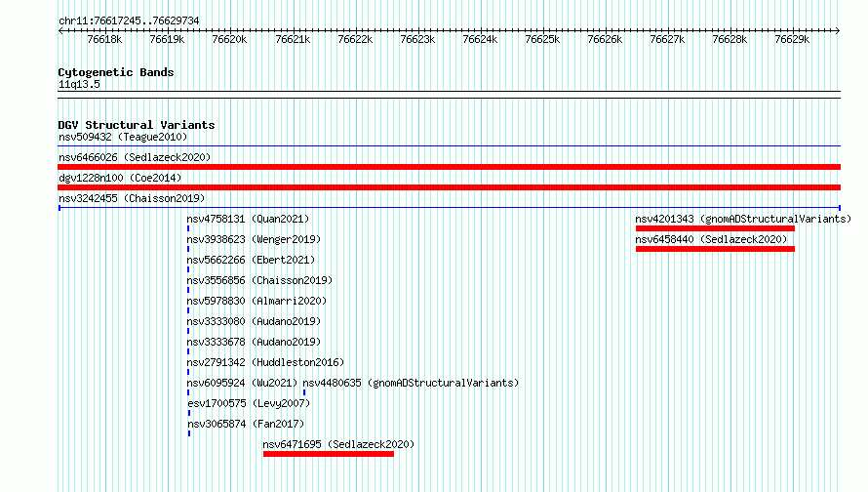Screen dimensions: 868x492
Task: Click blue tick mark under nsv4758131
Action: point(188,228)
